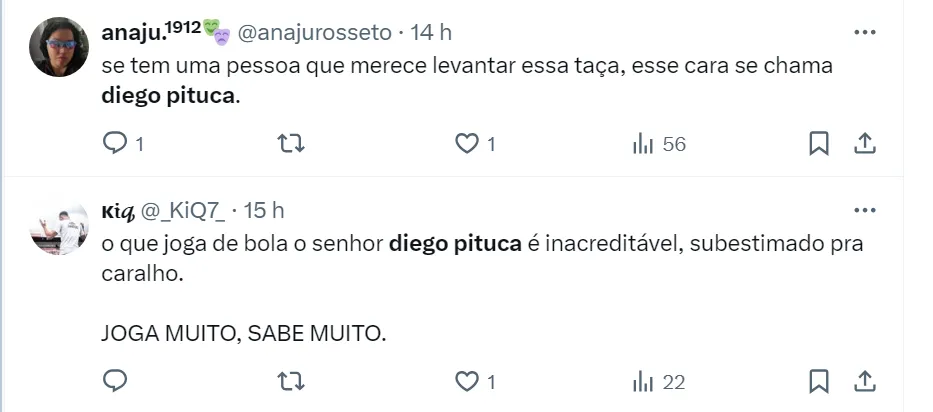Viewport: 933px width, 412px height.
Task: Bookmark the _KiQ7_ tweet
Action: [818, 381]
